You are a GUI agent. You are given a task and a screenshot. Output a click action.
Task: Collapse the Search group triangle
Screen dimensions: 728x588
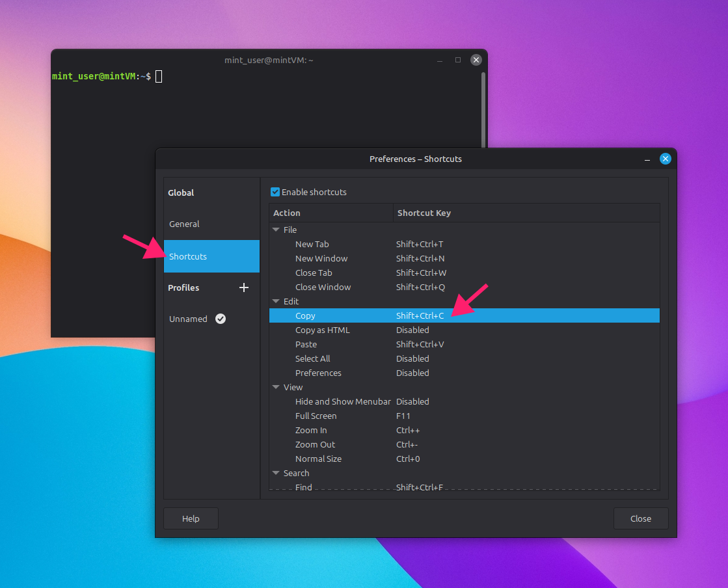[276, 473]
